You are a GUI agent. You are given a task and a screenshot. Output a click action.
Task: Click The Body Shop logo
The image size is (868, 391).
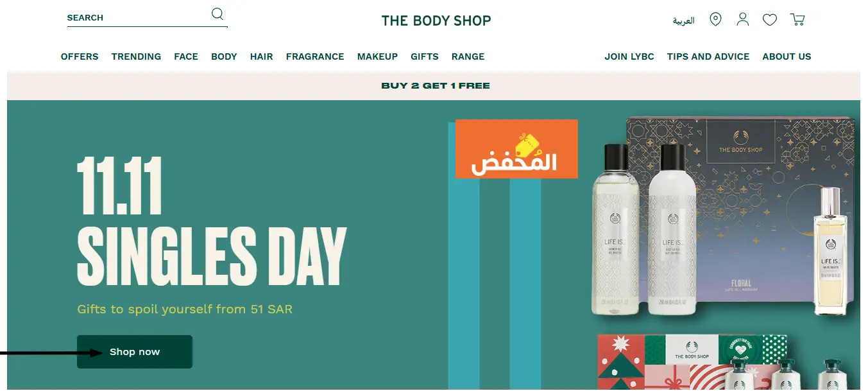tap(436, 21)
